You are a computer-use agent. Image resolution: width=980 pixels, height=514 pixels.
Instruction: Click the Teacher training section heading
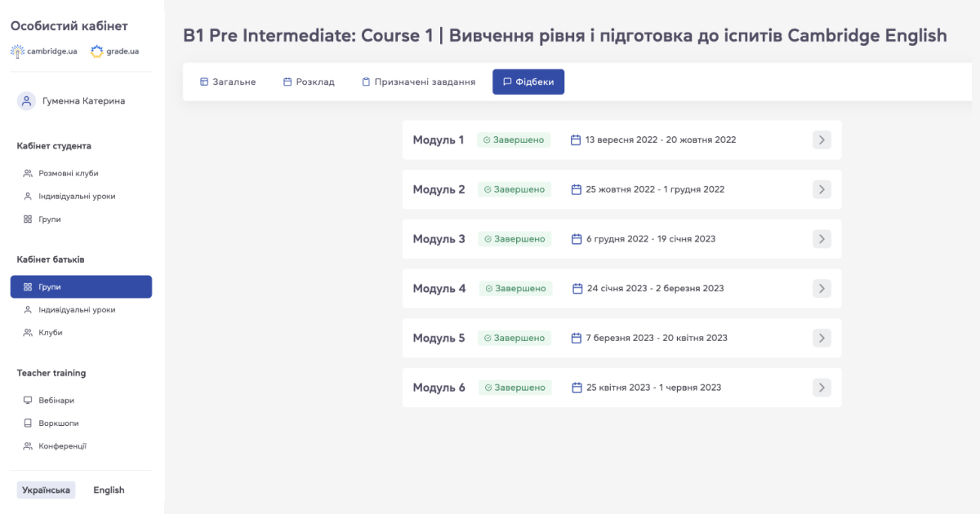[51, 373]
